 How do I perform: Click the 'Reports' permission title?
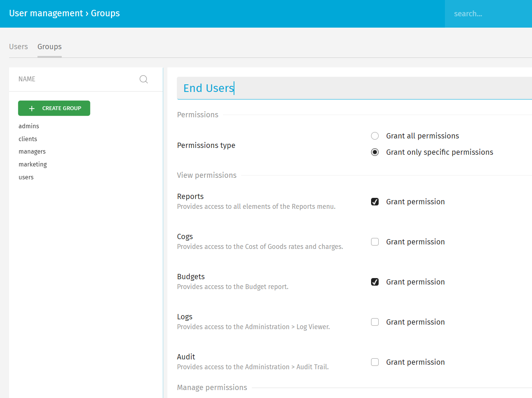click(x=190, y=196)
